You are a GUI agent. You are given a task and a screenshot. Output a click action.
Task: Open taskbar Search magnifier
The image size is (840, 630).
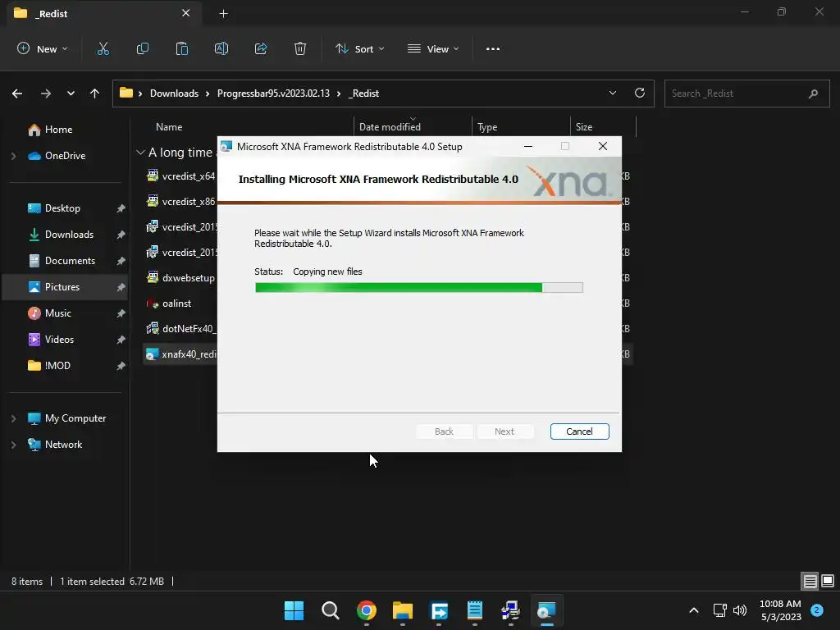[x=330, y=610]
